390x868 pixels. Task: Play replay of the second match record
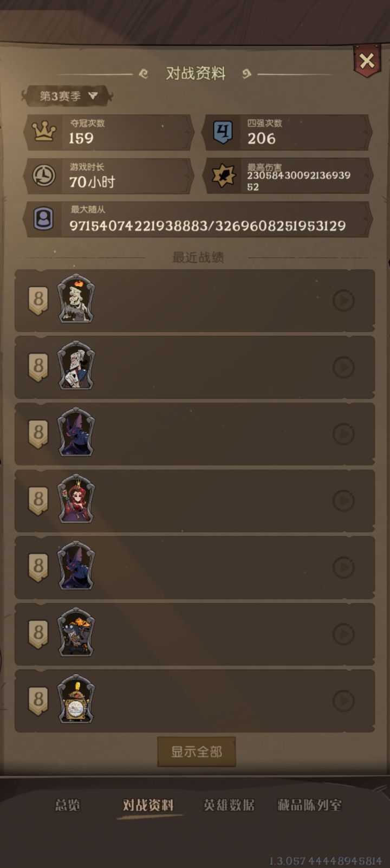point(343,367)
